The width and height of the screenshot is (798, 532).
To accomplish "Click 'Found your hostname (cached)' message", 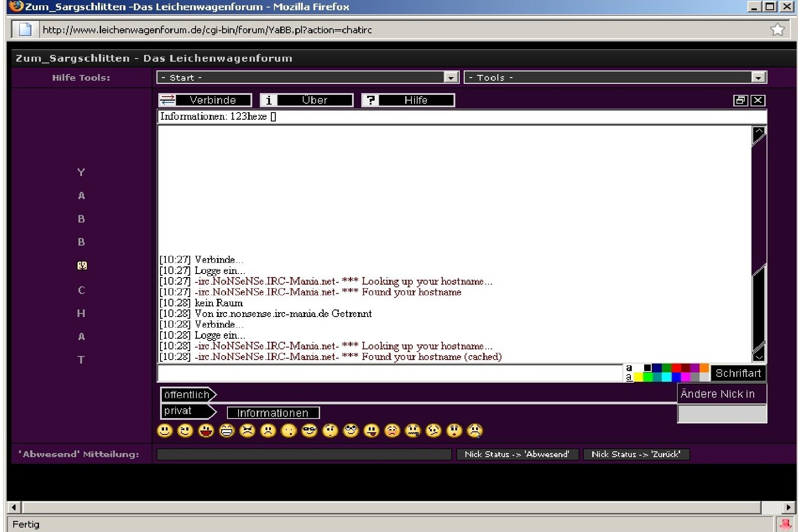I will pyautogui.click(x=432, y=357).
